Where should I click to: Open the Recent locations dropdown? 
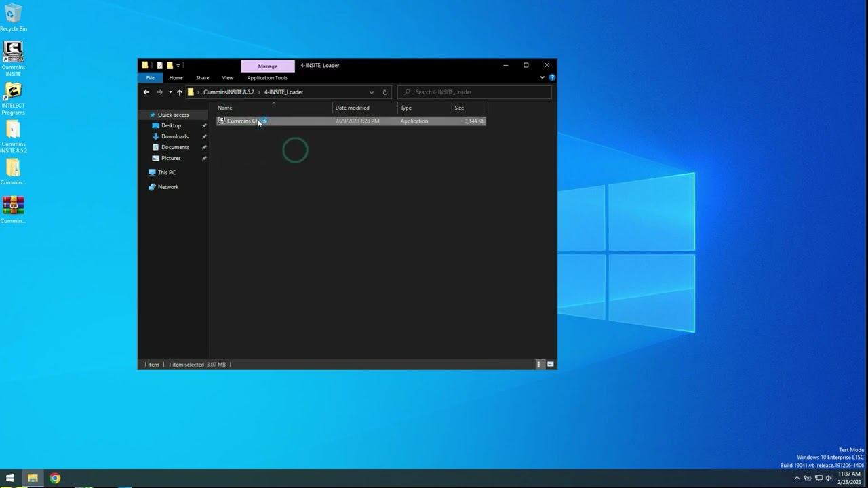[170, 92]
